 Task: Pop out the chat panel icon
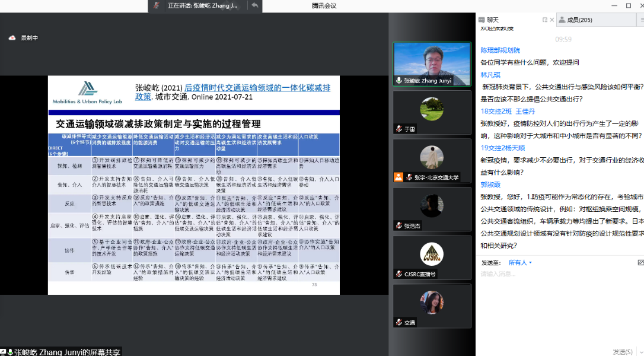point(544,20)
